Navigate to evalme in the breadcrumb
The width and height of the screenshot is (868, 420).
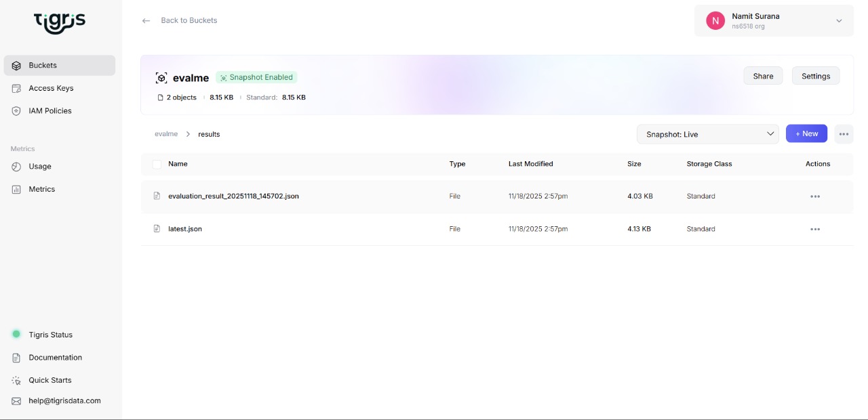(x=166, y=134)
